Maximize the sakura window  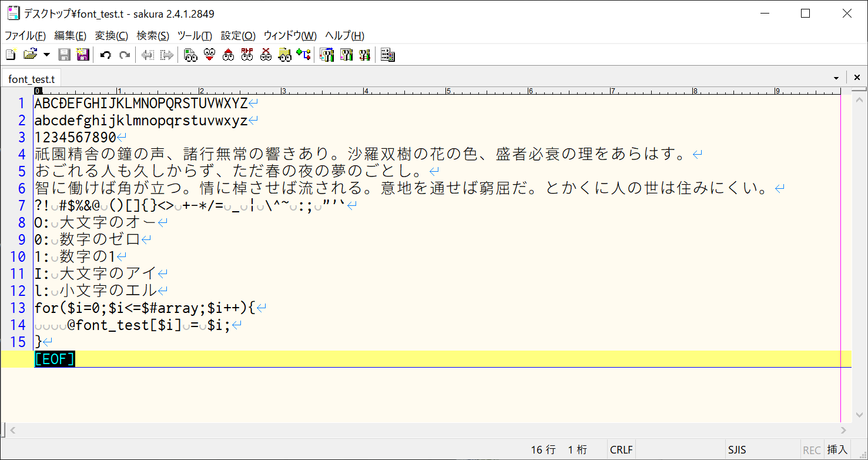[806, 13]
